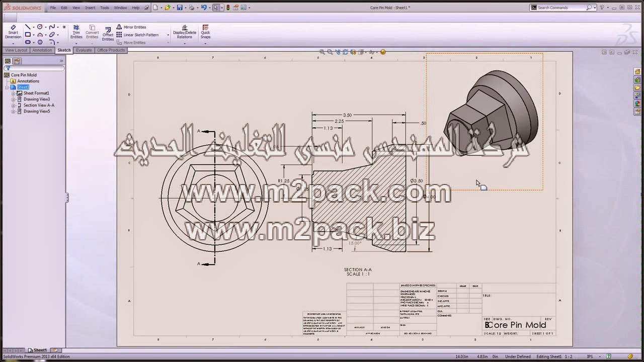Collapse the Sheet1 tree node
Viewport: 644px width, 362px height.
8,87
